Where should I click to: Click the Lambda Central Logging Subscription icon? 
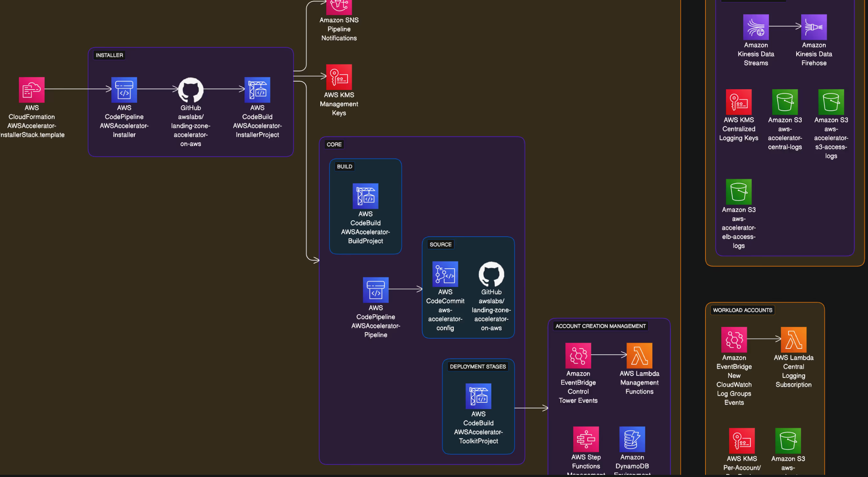[794, 339]
